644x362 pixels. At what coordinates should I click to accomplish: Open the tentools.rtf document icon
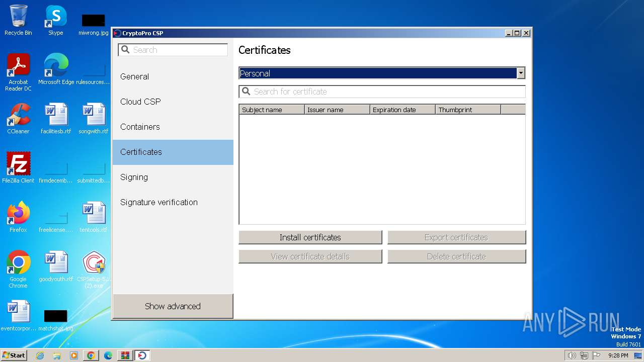[x=94, y=217]
